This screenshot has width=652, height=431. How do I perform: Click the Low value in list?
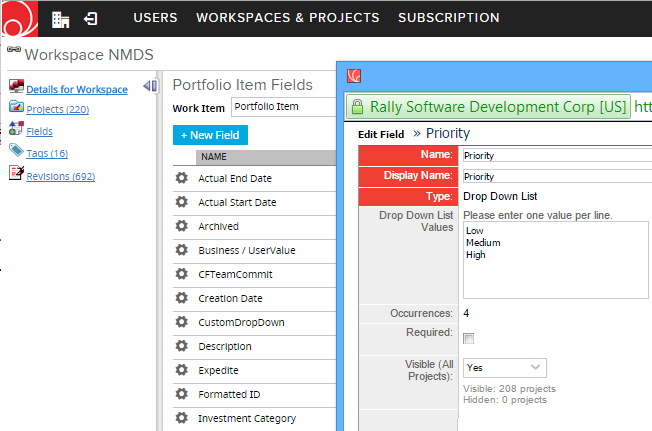[474, 230]
